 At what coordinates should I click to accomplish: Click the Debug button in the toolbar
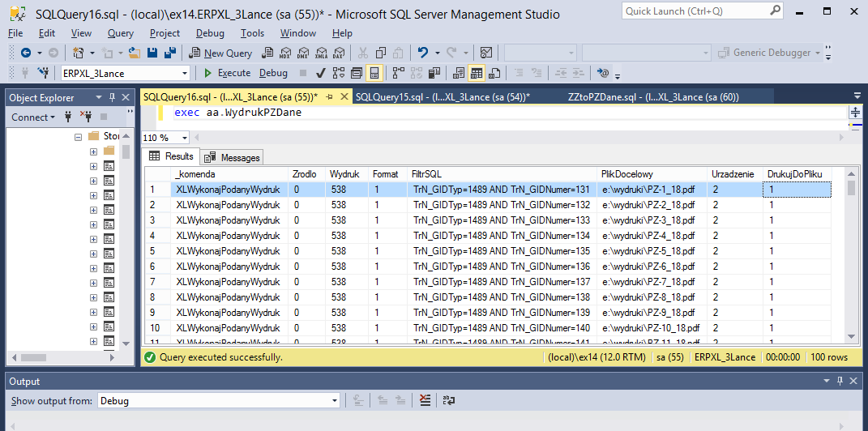(273, 73)
